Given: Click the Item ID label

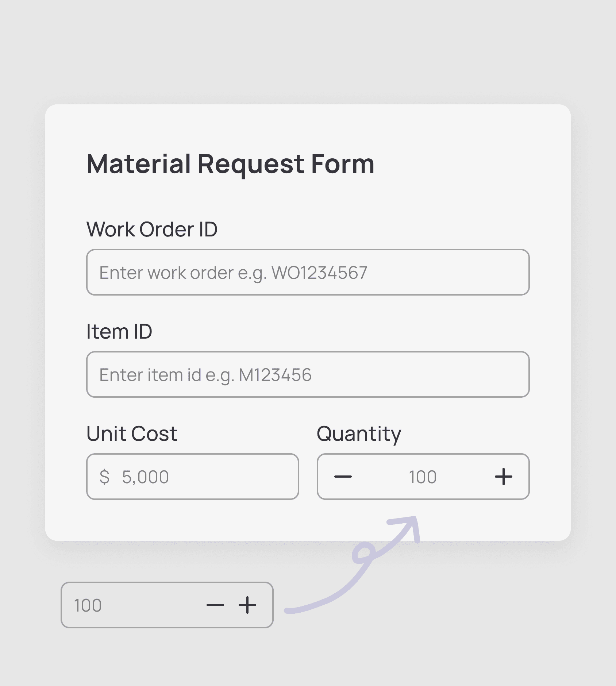Looking at the screenshot, I should pyautogui.click(x=120, y=331).
